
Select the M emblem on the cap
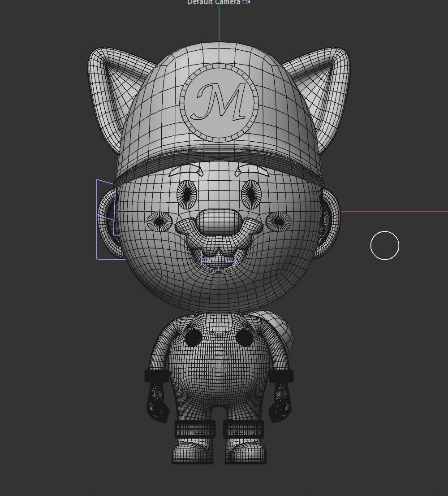[x=219, y=103]
